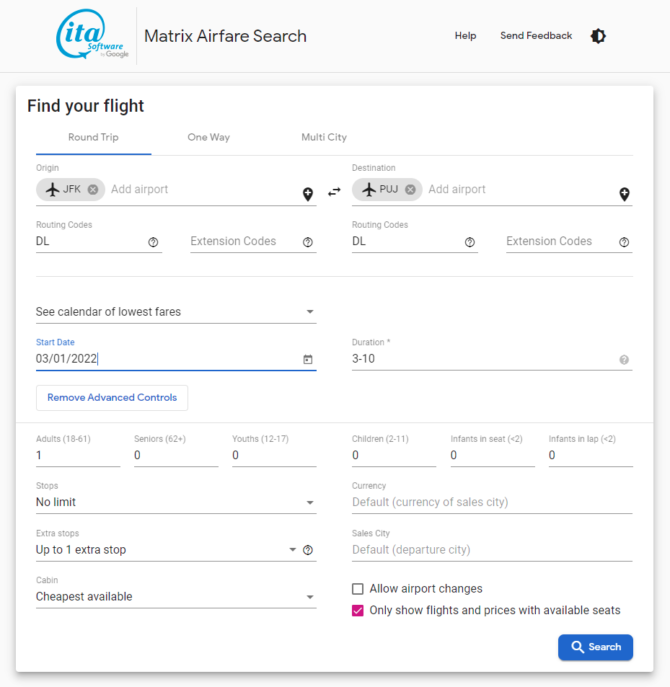Click Matrix Airfare Search title
670x687 pixels.
(225, 36)
